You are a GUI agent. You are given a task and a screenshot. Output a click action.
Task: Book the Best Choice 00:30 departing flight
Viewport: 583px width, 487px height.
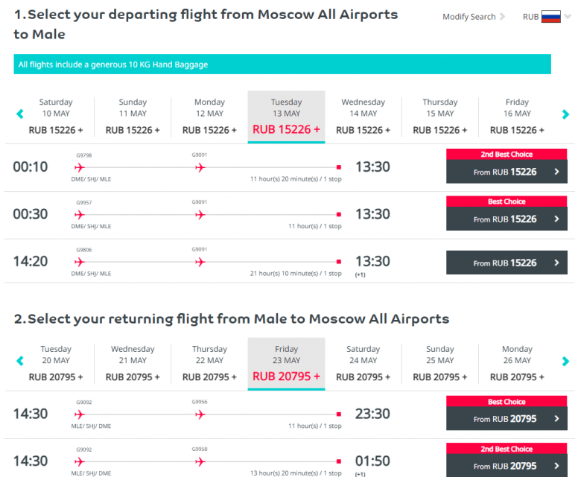tap(507, 219)
